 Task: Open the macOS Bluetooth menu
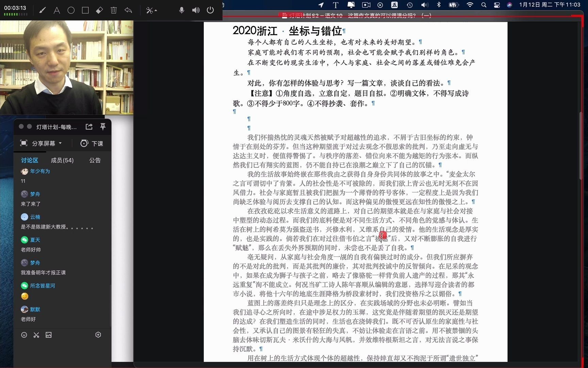point(438,5)
